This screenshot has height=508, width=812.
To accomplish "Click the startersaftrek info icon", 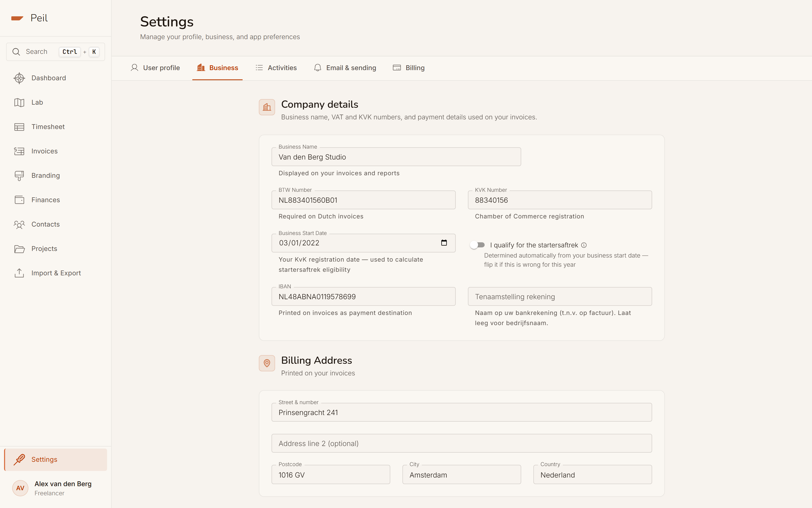I will tap(584, 245).
